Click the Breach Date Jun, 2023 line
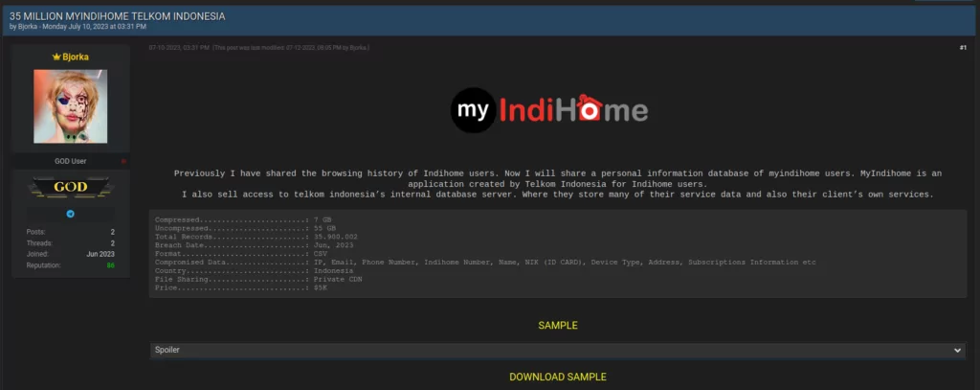 point(255,245)
